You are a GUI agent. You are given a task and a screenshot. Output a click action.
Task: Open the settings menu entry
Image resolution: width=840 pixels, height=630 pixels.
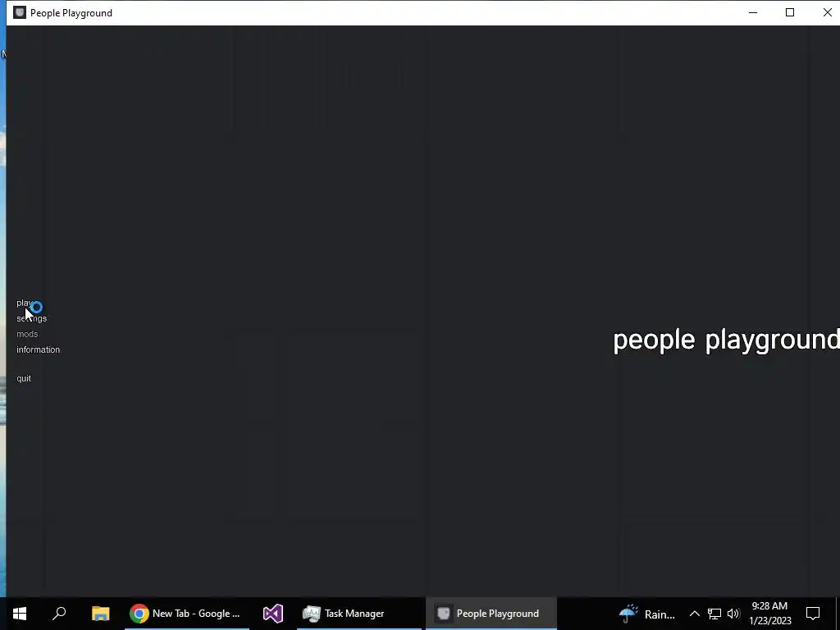coord(32,318)
